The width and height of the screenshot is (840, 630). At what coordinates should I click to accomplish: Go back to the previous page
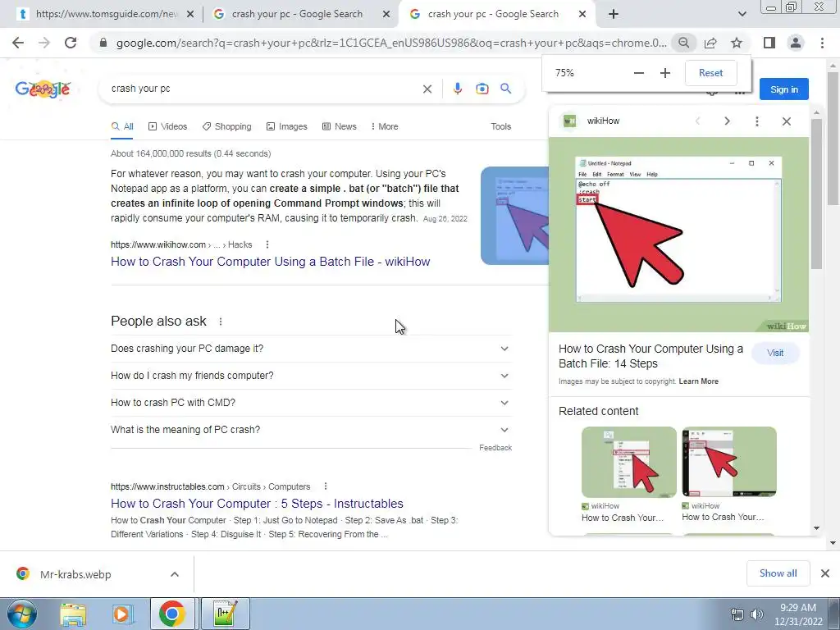pos(18,43)
